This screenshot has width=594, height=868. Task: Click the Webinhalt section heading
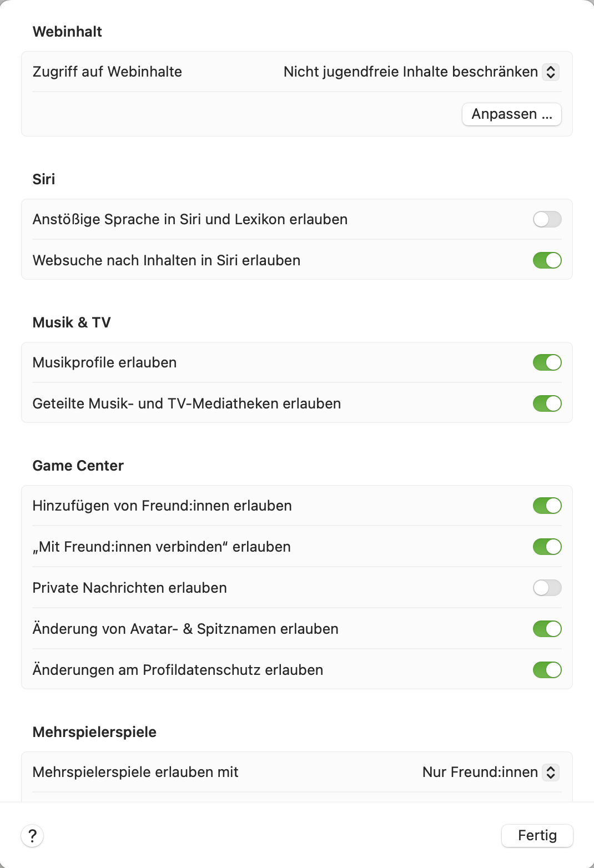pos(67,32)
